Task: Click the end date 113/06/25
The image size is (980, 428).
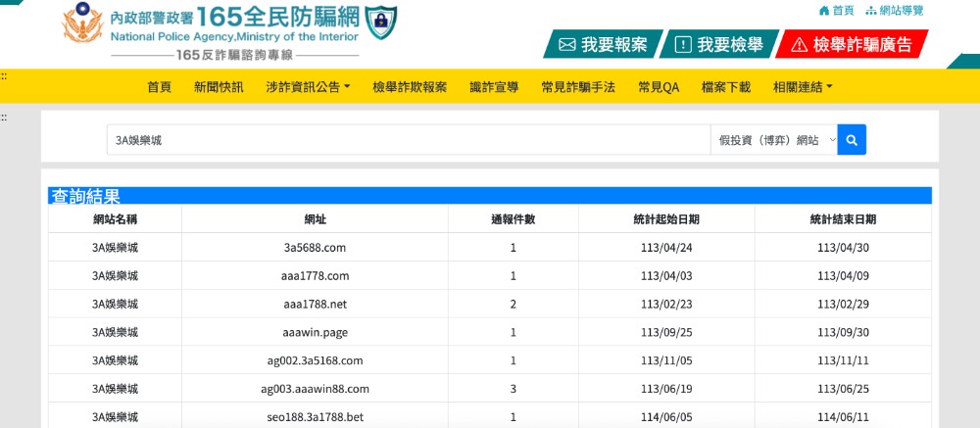Action: coord(843,389)
